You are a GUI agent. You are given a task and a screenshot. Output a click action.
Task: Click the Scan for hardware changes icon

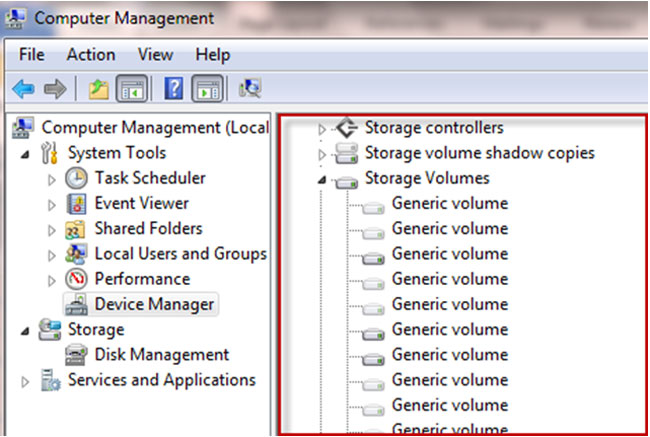250,89
